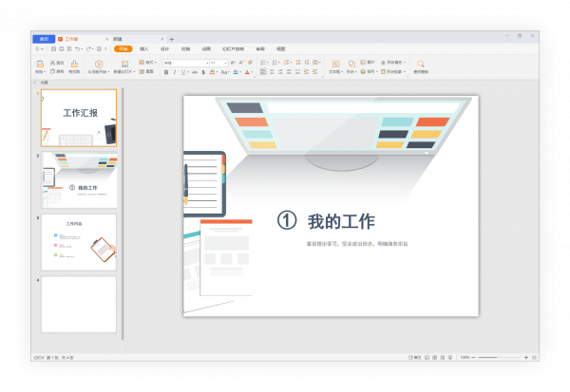
Task: Click the text highlight color button
Action: click(237, 72)
